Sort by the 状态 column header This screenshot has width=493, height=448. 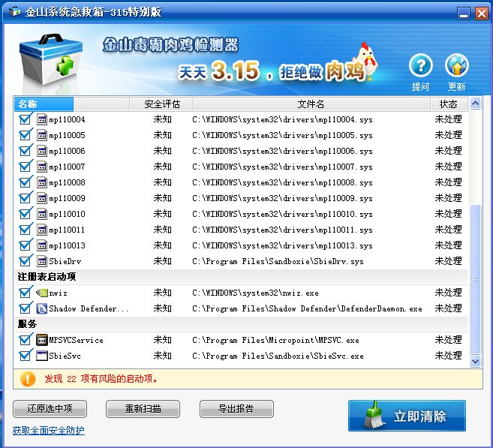[x=449, y=104]
